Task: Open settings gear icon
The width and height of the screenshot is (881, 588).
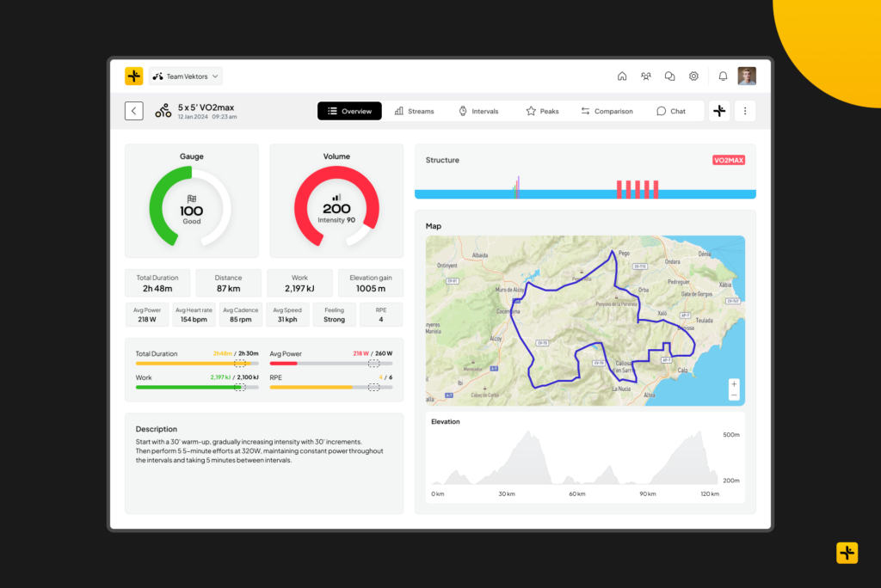Action: [x=693, y=77]
